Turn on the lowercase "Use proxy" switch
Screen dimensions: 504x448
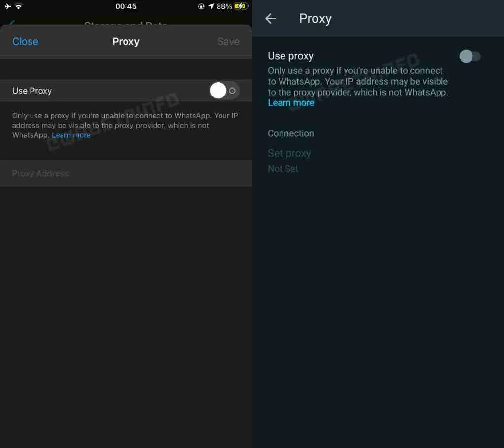470,56
